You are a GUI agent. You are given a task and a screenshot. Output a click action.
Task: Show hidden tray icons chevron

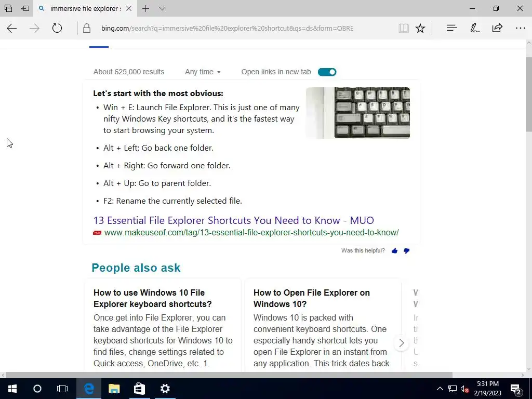[440, 389]
